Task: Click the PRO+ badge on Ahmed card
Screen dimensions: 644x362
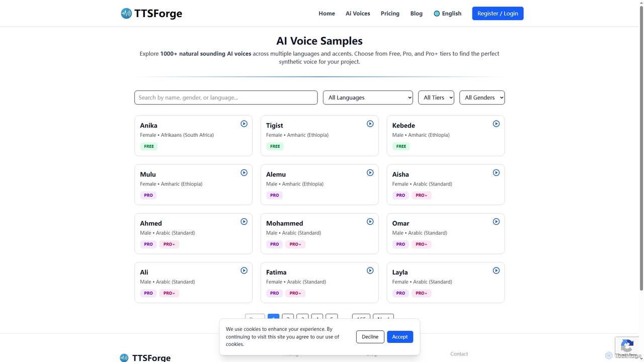Action: coord(170,244)
